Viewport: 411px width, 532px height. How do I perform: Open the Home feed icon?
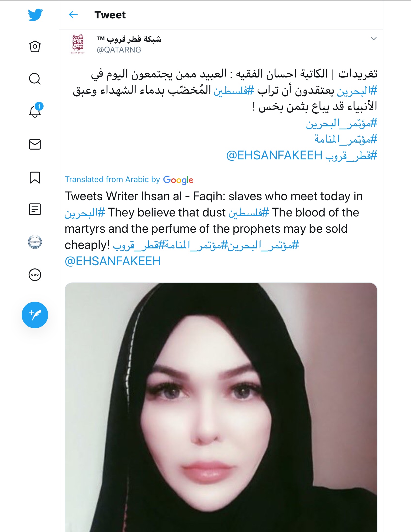(35, 47)
